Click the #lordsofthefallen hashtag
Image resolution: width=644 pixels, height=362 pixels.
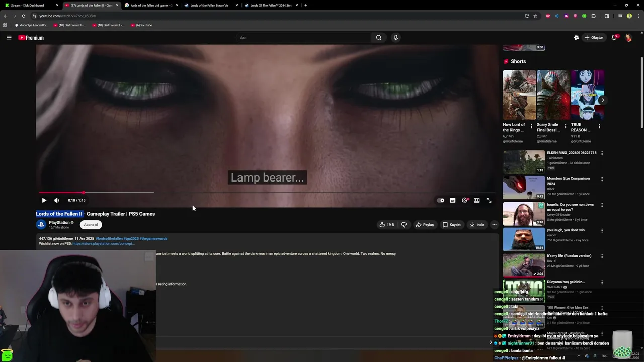(x=109, y=239)
